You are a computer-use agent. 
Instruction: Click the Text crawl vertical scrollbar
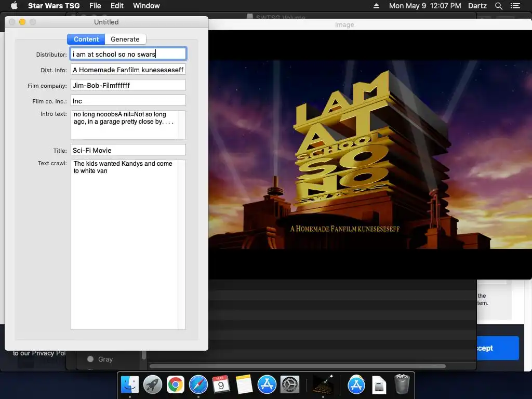click(181, 244)
